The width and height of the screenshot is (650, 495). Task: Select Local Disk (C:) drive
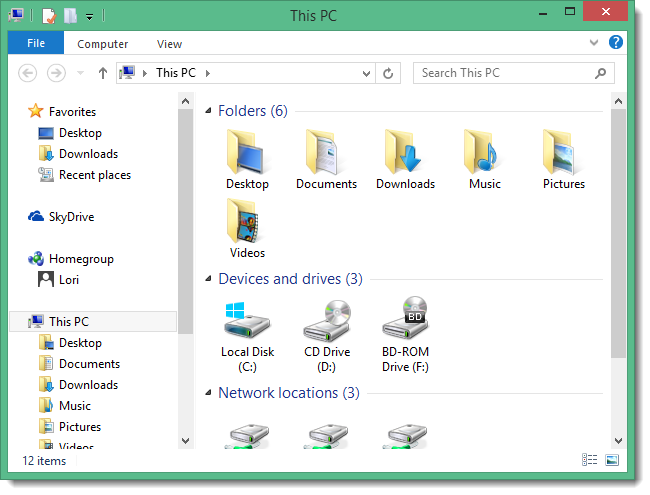tap(247, 337)
